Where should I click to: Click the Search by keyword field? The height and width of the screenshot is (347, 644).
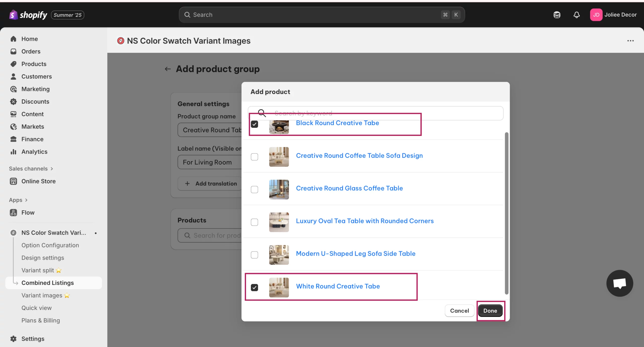click(376, 113)
